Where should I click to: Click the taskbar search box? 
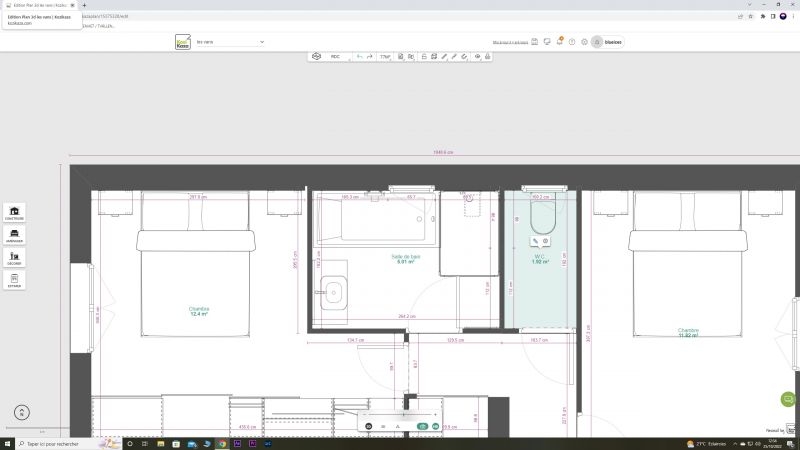click(x=68, y=444)
